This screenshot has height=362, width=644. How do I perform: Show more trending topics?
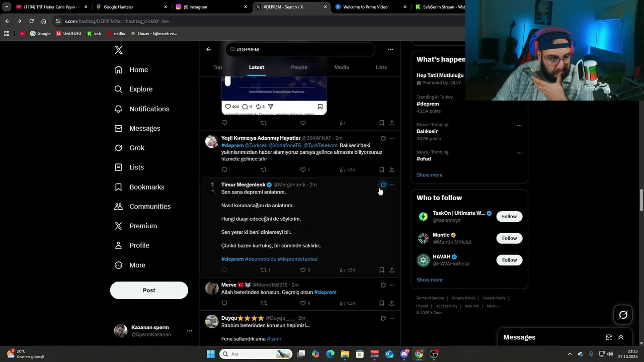(430, 175)
